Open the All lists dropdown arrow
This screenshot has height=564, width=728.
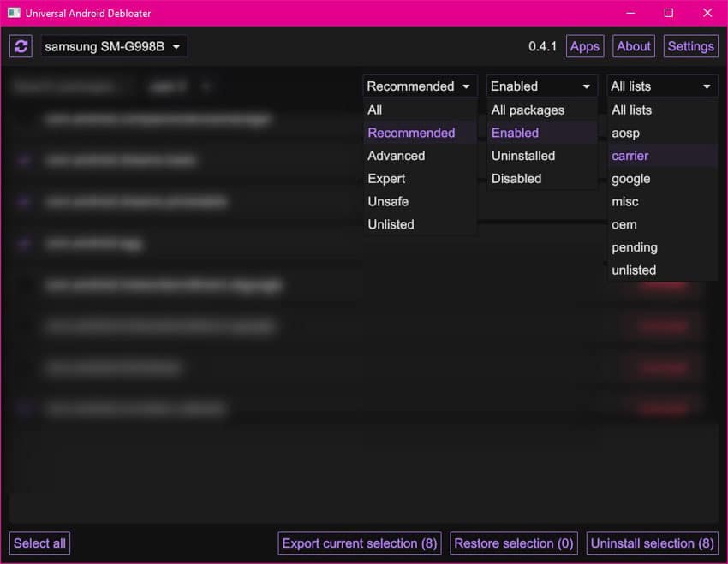(x=707, y=86)
